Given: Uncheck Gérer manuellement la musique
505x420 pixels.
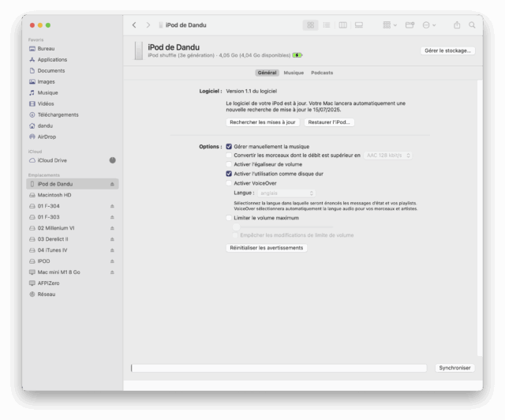Looking at the screenshot, I should coord(229,147).
